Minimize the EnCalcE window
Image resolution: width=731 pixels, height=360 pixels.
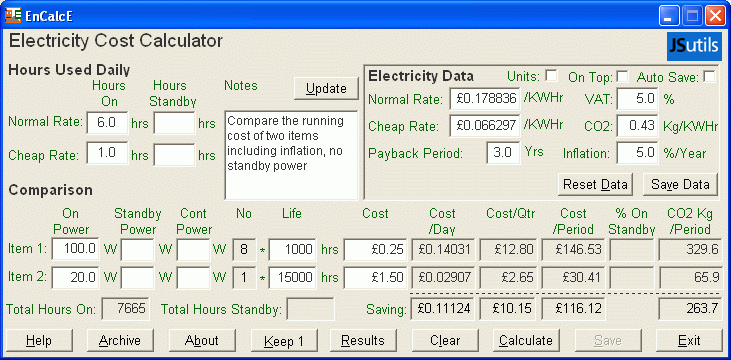[x=669, y=16]
